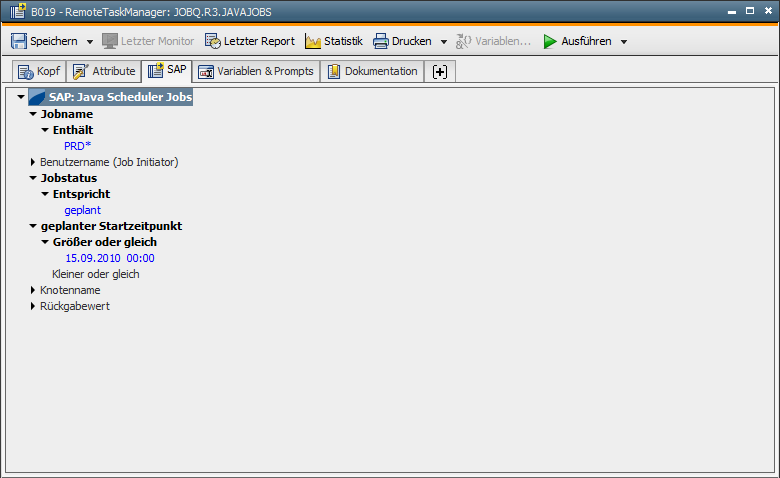Switch to the Kopf tab
The image size is (780, 478).
click(x=39, y=71)
